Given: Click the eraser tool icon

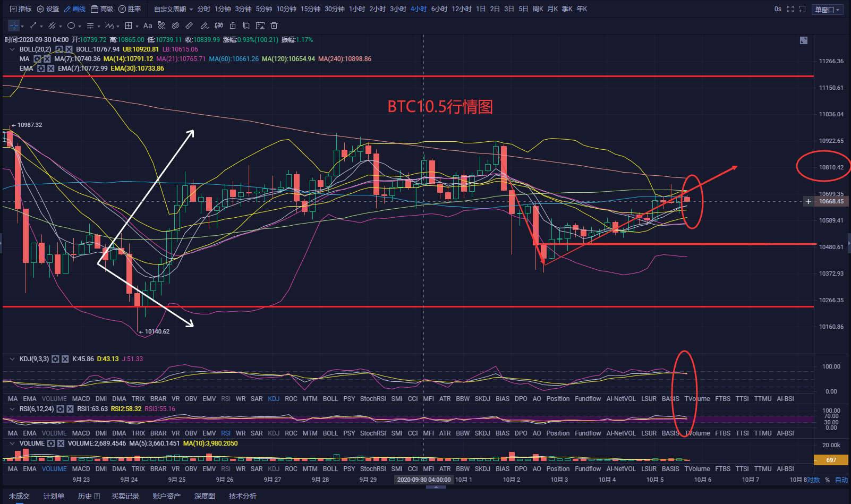Looking at the screenshot, I should pyautogui.click(x=175, y=25).
